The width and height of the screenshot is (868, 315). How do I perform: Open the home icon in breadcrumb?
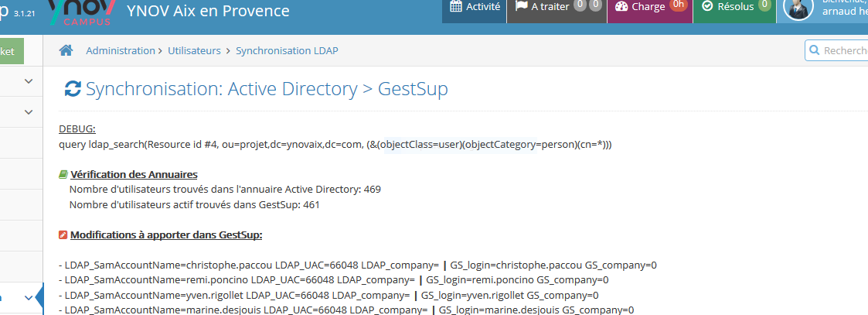click(x=66, y=50)
